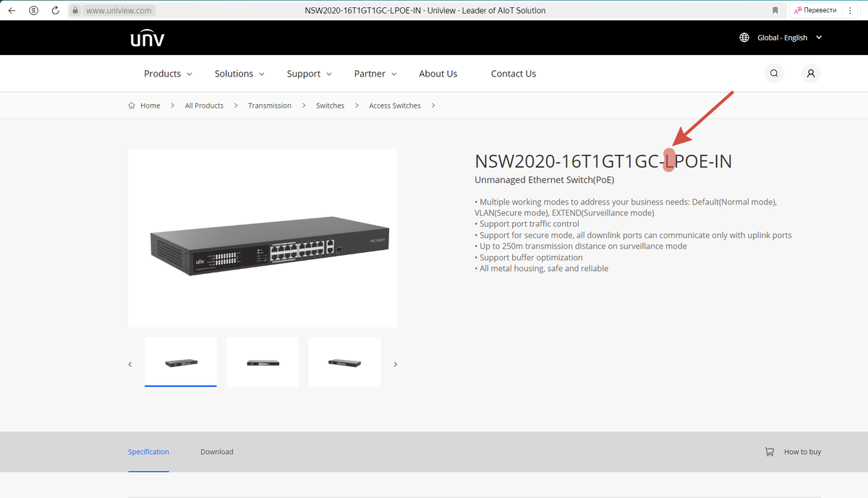Open the Solutions menu
868x498 pixels.
[234, 74]
